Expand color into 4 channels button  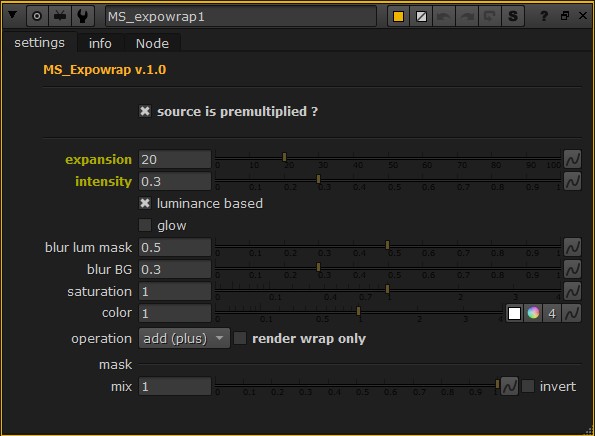pos(552,313)
